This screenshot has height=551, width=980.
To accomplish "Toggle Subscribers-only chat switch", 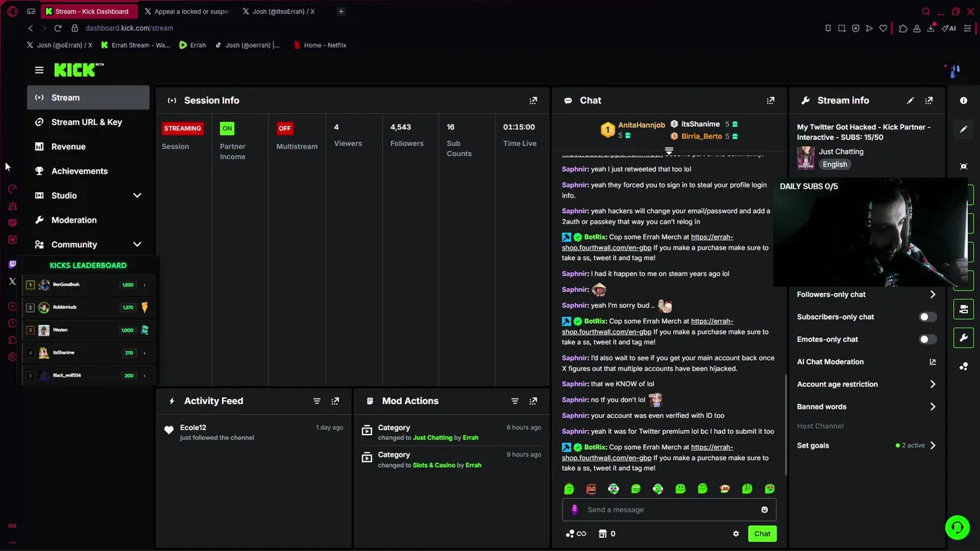I will 927,317.
